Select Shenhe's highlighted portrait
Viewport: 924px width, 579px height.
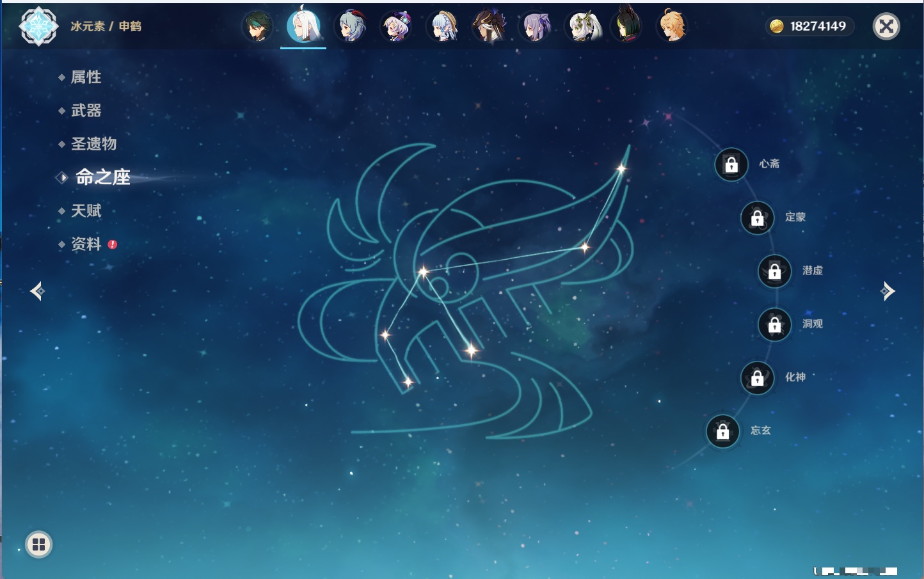(x=303, y=26)
